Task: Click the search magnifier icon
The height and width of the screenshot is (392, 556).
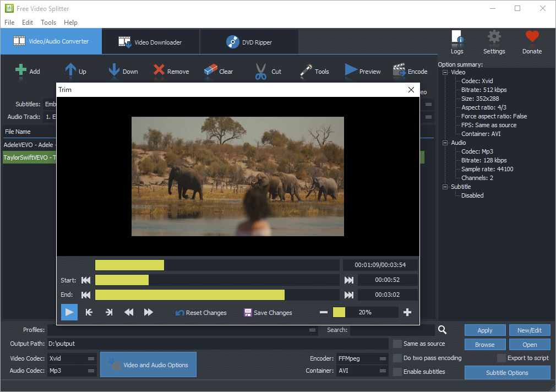Action: pyautogui.click(x=442, y=330)
